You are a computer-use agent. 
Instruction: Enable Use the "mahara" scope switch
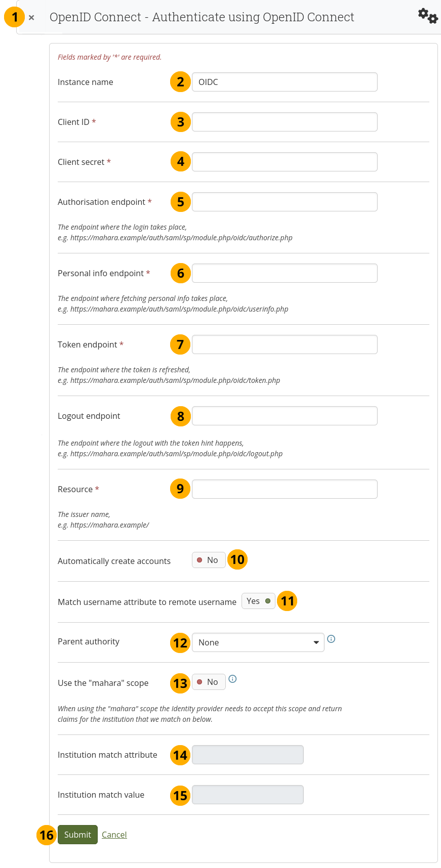pos(208,682)
